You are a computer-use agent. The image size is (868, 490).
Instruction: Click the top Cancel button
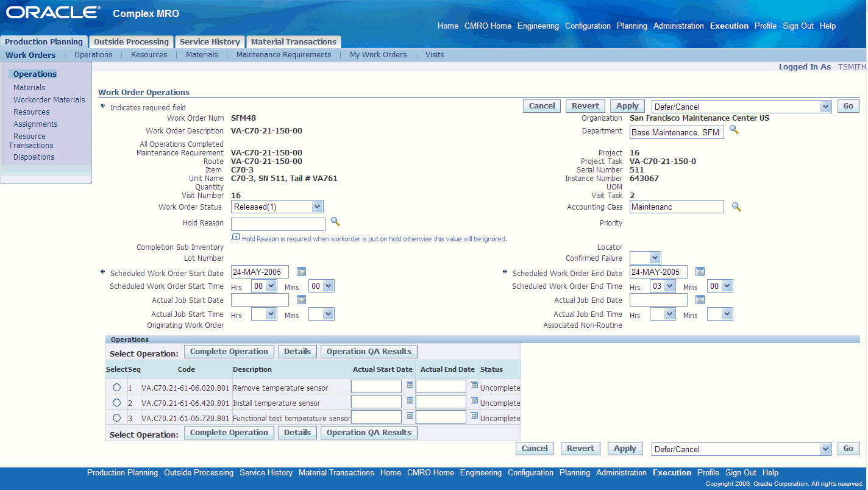542,106
